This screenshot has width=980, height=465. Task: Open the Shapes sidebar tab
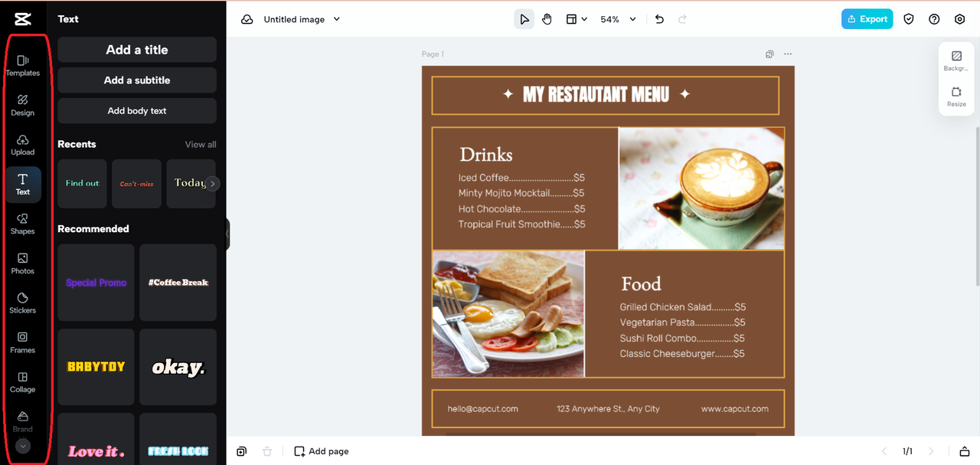click(x=23, y=224)
